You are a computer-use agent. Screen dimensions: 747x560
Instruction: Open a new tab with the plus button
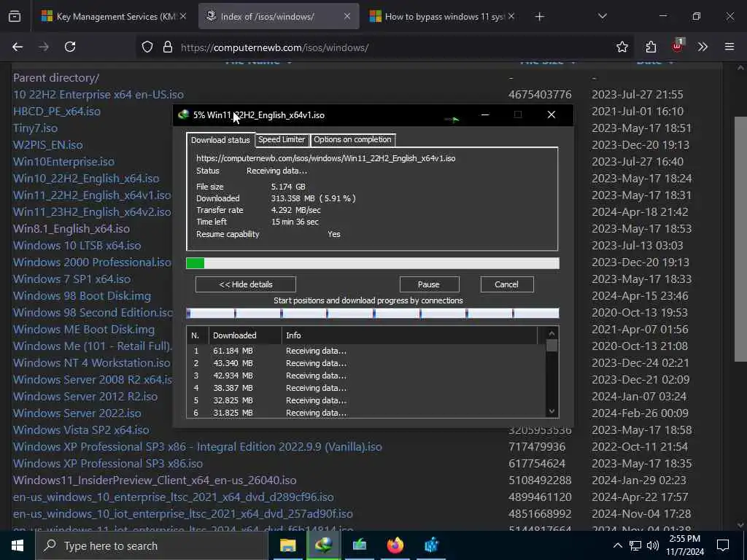539,17
